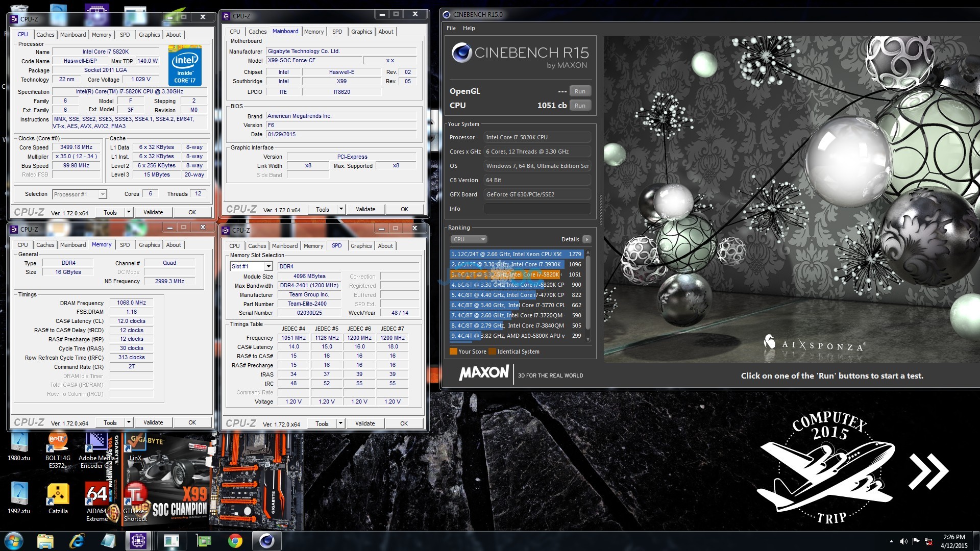
Task: Select the Xeon X5650 top ranking entry
Action: [508, 254]
